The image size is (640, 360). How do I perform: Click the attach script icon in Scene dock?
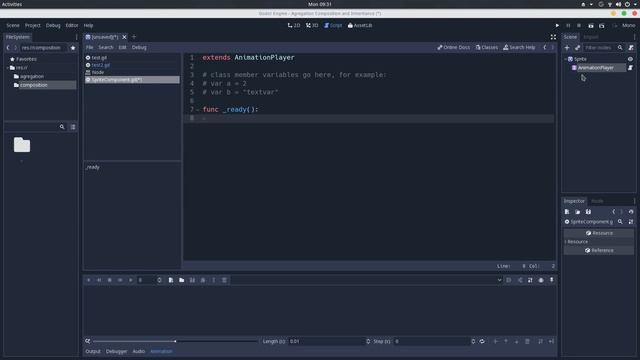coord(631,48)
